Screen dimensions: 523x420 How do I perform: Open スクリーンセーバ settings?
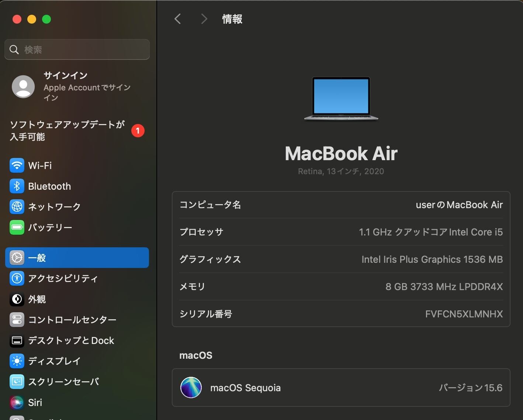pos(77,382)
